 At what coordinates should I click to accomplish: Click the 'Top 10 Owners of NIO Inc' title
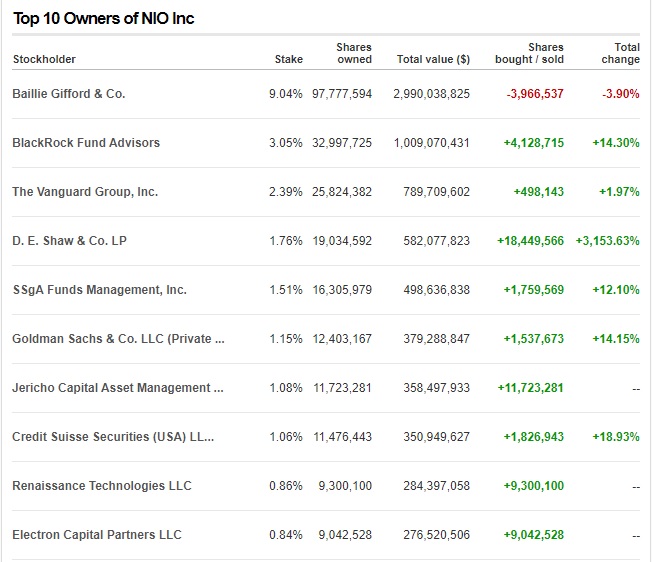104,18
